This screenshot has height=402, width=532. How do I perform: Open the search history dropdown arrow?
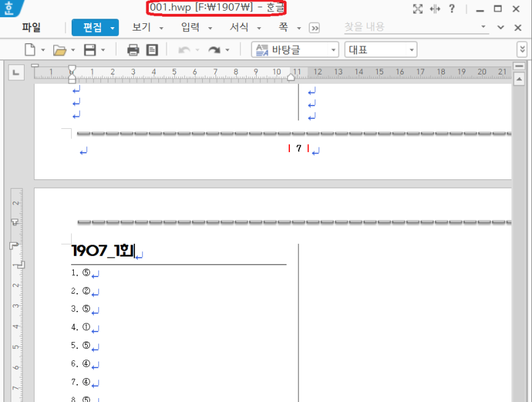(x=483, y=27)
